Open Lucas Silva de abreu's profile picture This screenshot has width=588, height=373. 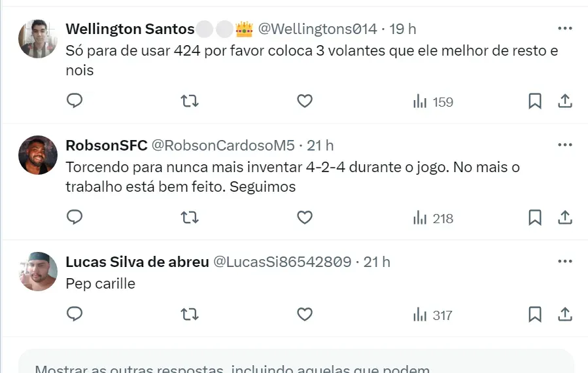38,272
